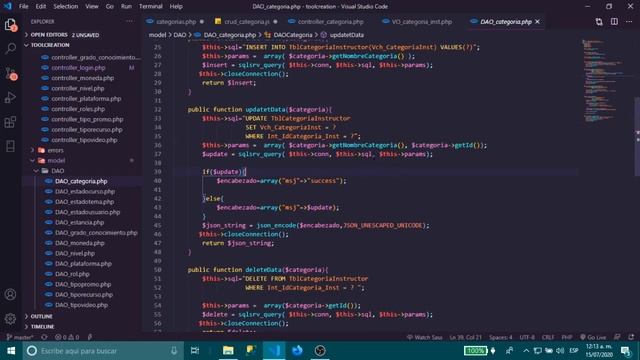
Task: Click Go Live in status bar
Action: coord(593,337)
